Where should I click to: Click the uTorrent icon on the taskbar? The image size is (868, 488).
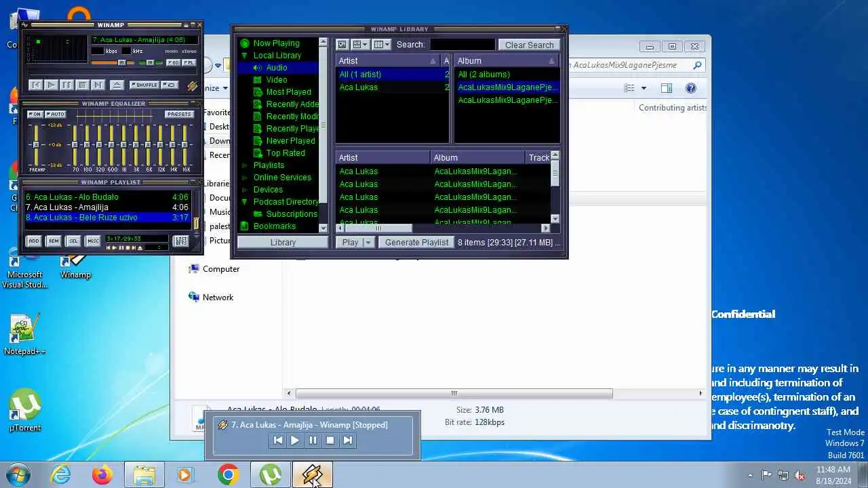(270, 475)
